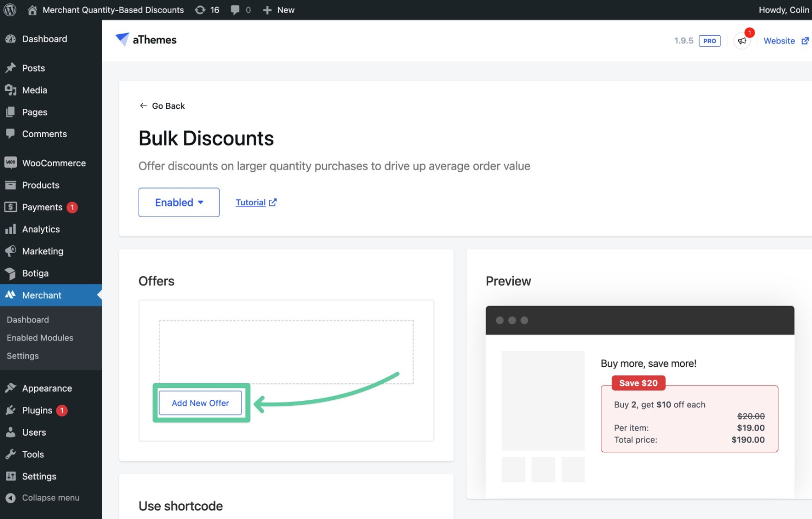Open comments bubble icon in admin bar

(x=235, y=10)
